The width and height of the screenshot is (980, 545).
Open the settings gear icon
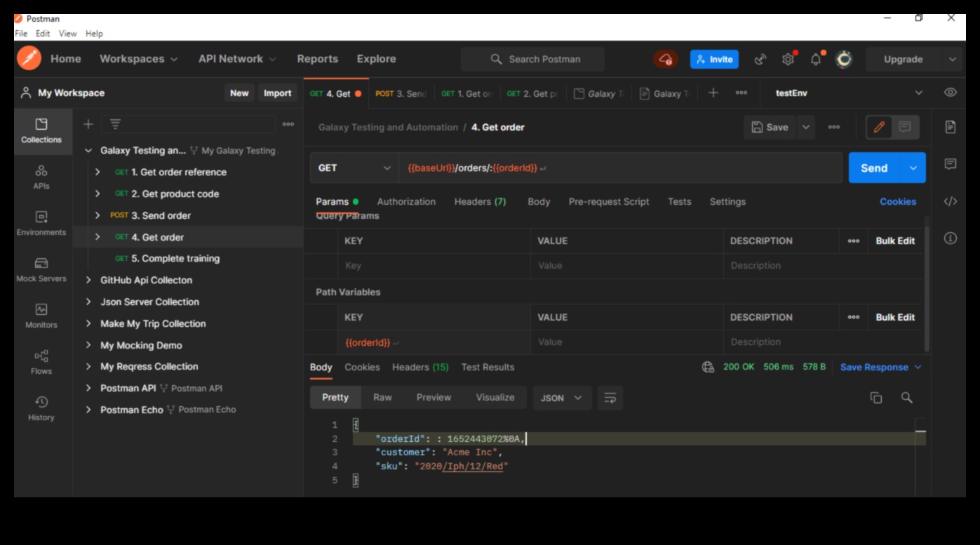click(788, 60)
